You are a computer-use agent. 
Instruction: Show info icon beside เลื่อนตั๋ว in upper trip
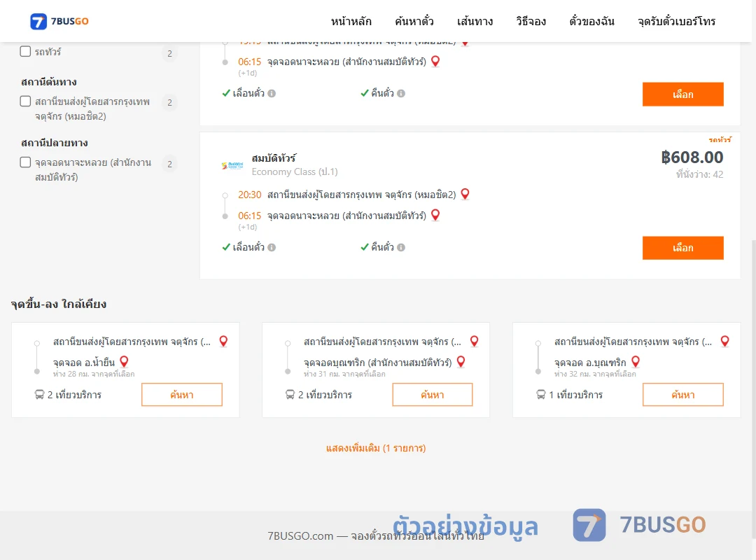click(272, 94)
